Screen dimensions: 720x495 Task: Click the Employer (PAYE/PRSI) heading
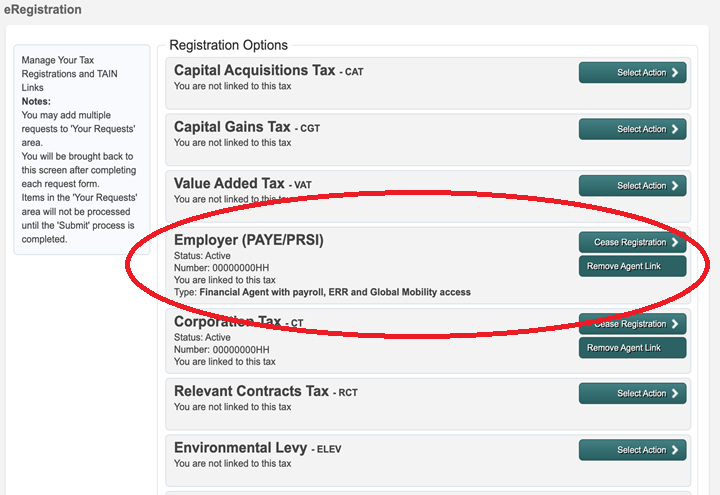pos(248,240)
